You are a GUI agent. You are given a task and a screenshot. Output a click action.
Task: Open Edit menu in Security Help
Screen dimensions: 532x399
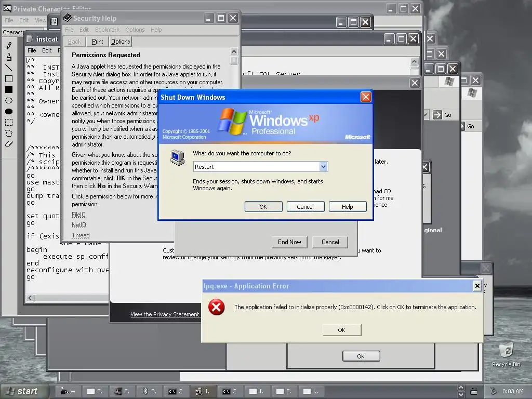click(x=84, y=30)
